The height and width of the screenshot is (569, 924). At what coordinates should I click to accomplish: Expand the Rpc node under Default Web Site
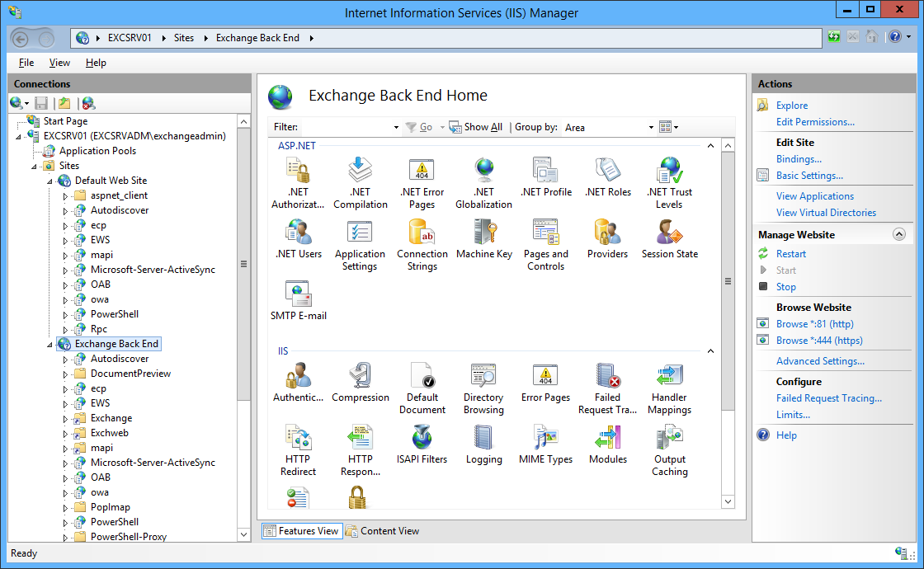pos(65,330)
